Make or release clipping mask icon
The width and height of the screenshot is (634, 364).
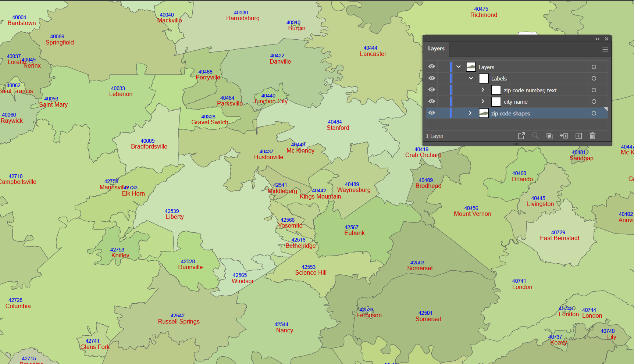click(x=549, y=136)
